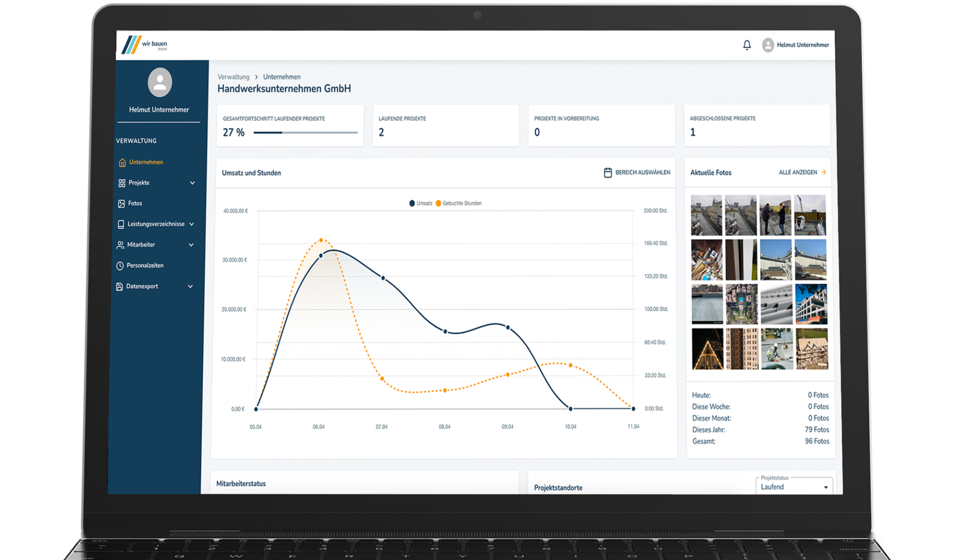Open the two workers photo thumbnail

(775, 215)
